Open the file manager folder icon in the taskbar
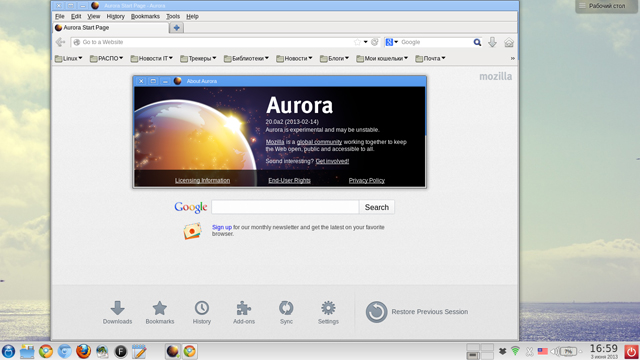This screenshot has width=640, height=360. tap(27, 351)
